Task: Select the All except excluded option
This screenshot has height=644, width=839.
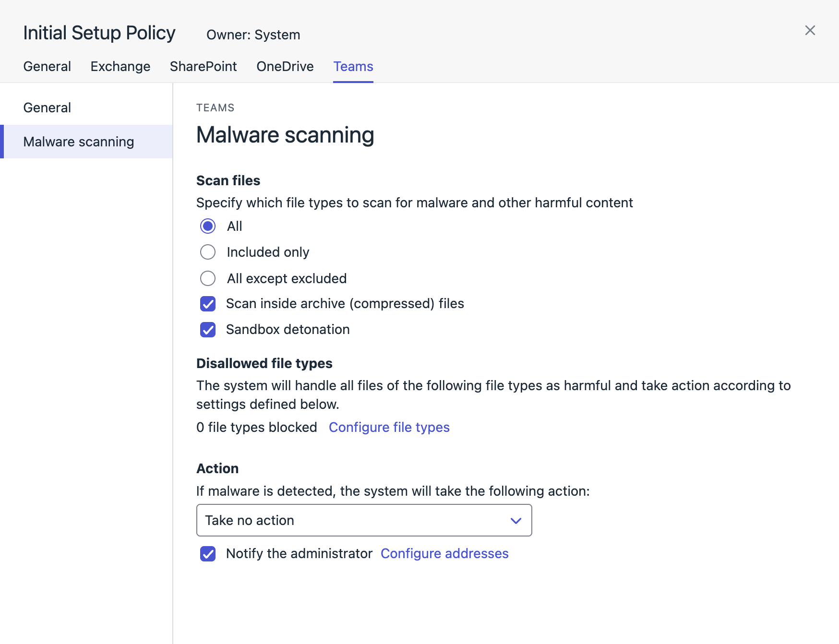Action: pos(208,278)
